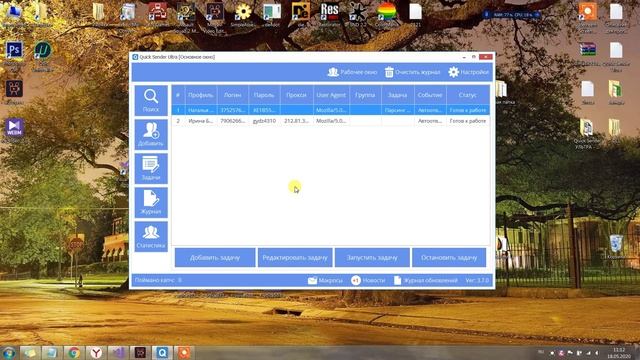Screen dimensions: 640x360
Task: Click the login cell 7906266...
Action: point(233,121)
